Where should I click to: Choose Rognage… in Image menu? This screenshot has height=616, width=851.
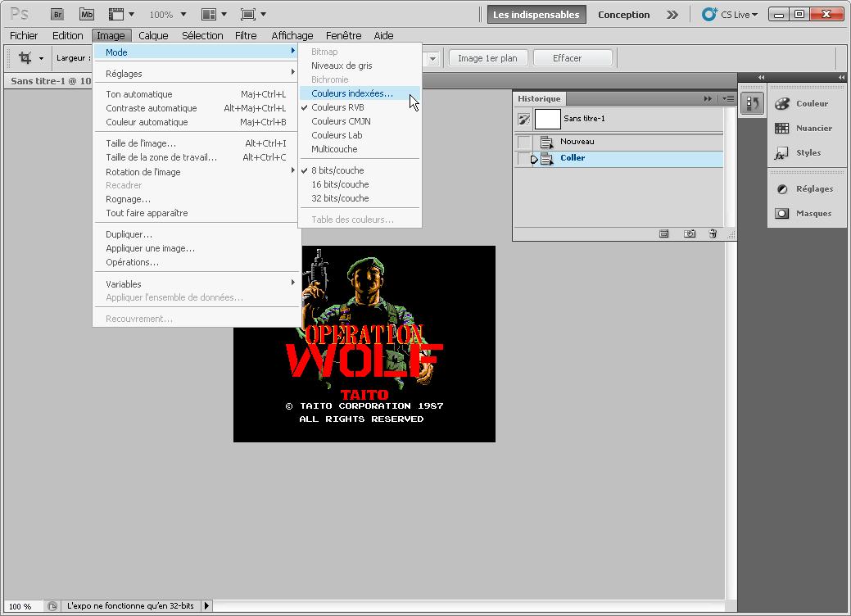pos(196,199)
